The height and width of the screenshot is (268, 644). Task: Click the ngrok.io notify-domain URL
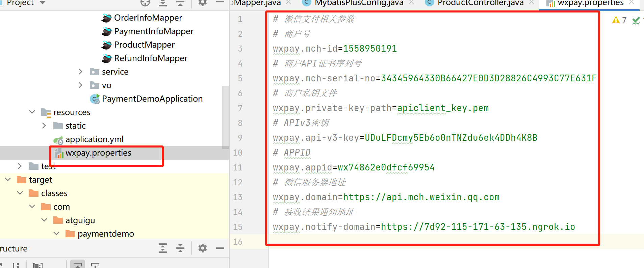point(478,227)
